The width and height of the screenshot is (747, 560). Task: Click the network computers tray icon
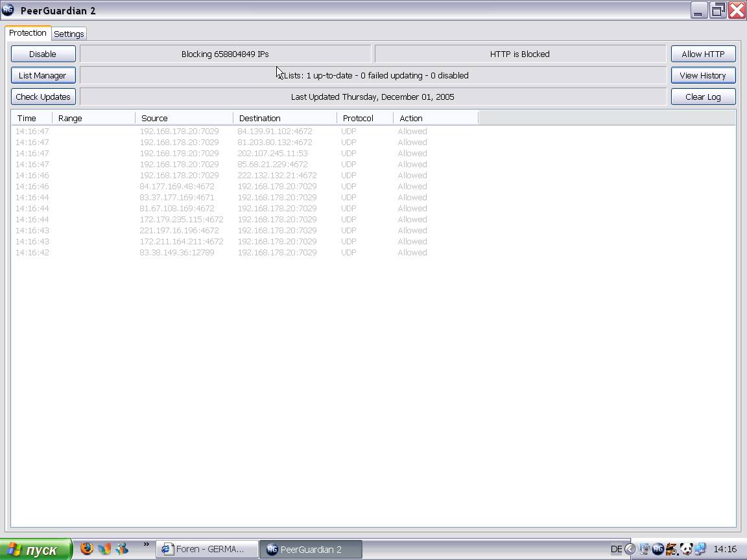[x=700, y=549]
